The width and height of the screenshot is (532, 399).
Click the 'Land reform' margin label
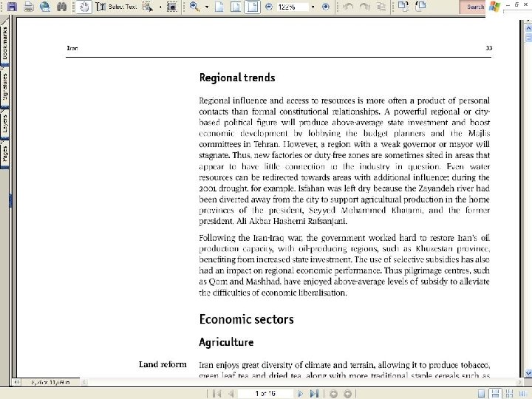coord(163,364)
